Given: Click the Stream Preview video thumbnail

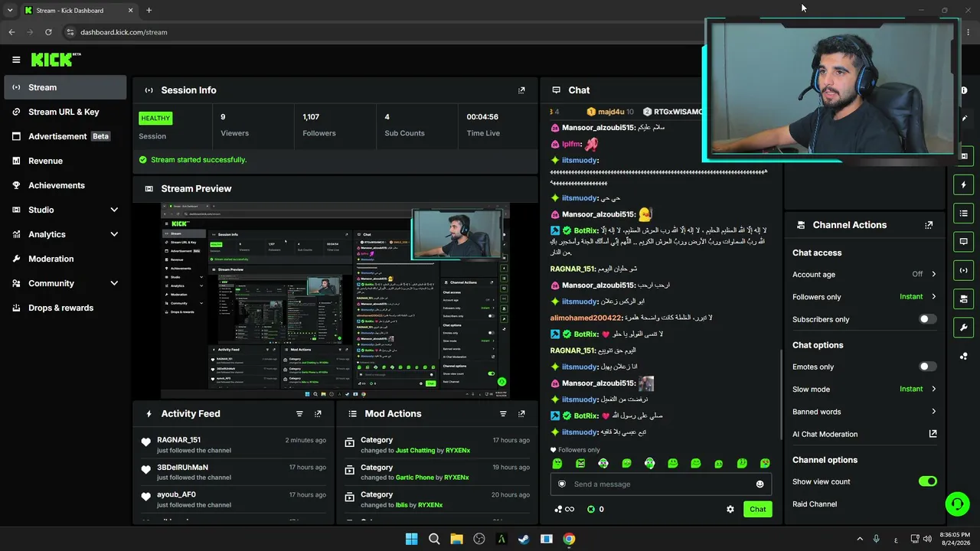Looking at the screenshot, I should [x=335, y=301].
